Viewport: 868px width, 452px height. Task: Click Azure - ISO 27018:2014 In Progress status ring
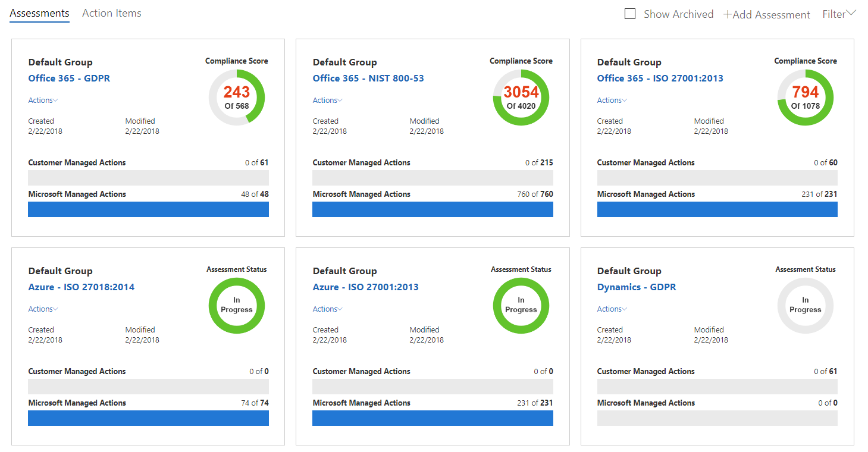point(237,305)
